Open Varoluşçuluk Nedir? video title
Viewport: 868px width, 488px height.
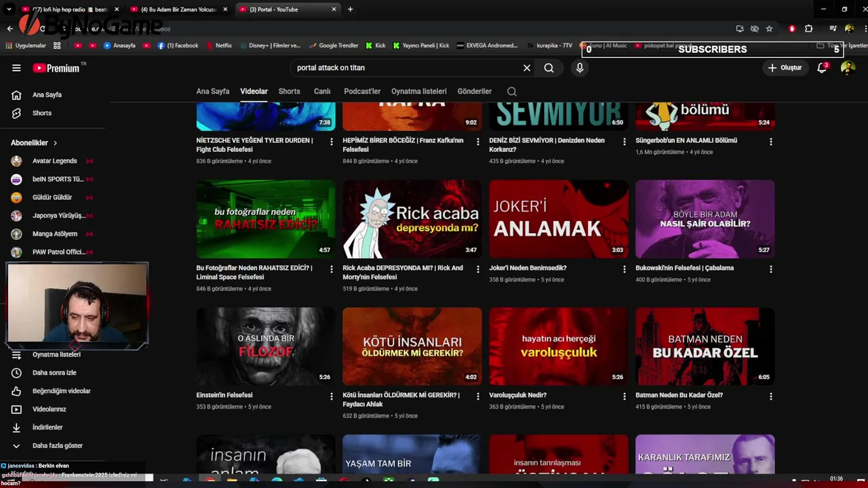(x=518, y=395)
